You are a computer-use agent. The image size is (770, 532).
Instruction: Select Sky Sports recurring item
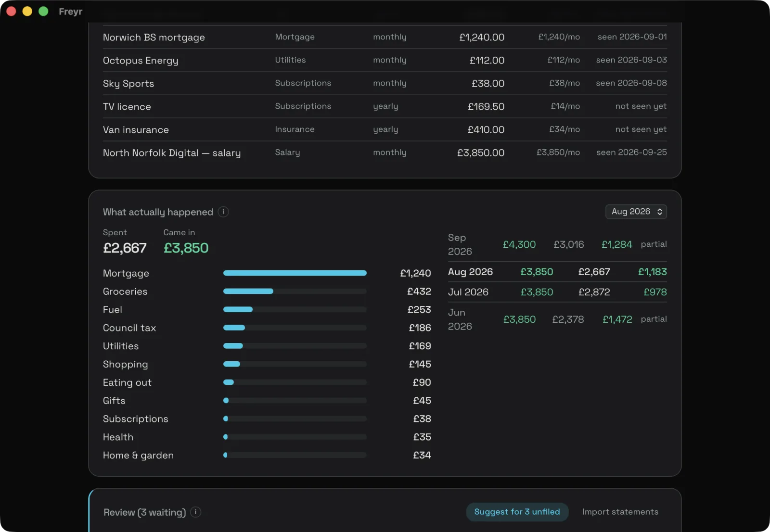point(385,83)
